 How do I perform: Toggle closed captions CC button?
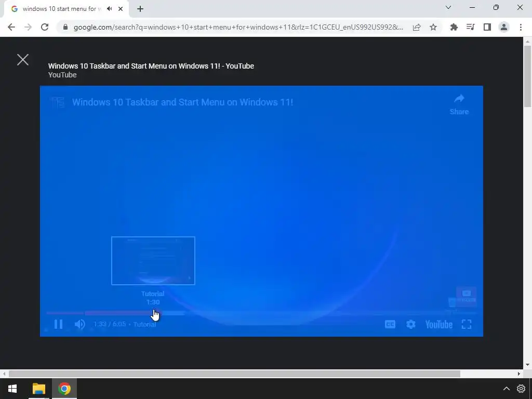(390, 324)
